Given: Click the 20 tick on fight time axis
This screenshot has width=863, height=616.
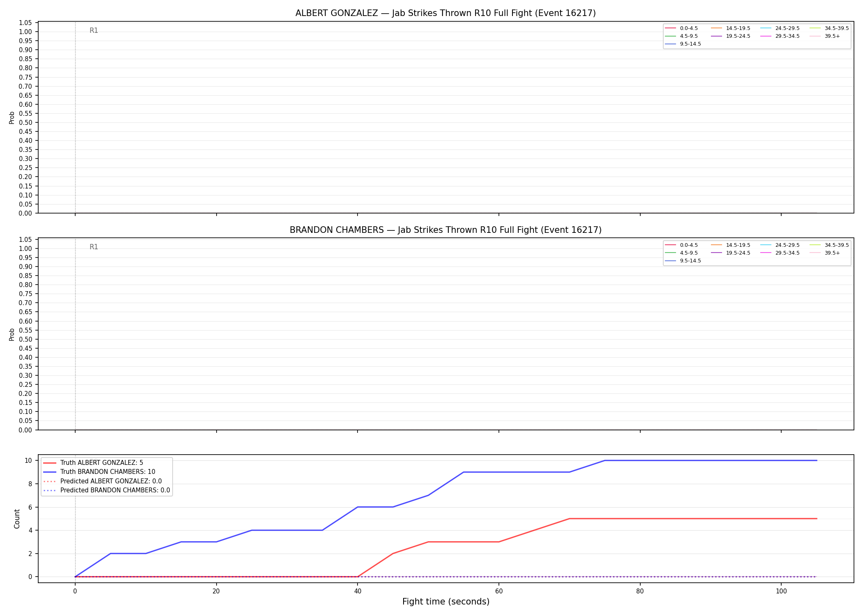Looking at the screenshot, I should click(x=216, y=591).
